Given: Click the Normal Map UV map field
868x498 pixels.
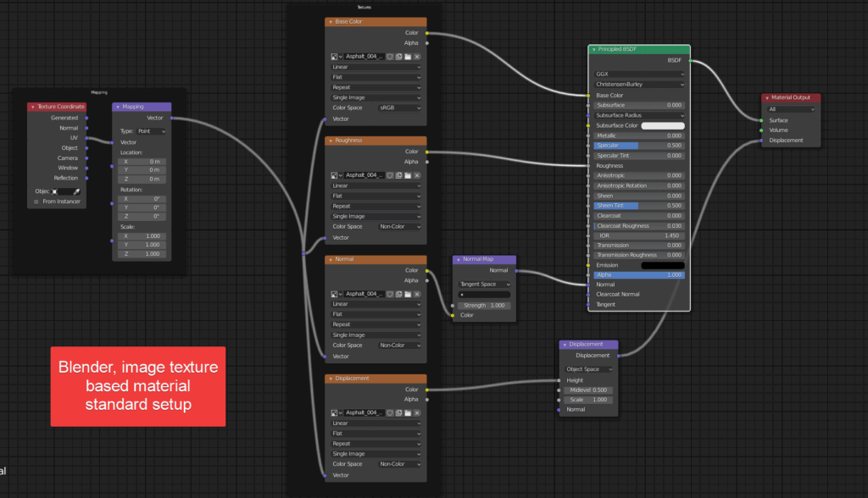Looking at the screenshot, I should coord(484,295).
